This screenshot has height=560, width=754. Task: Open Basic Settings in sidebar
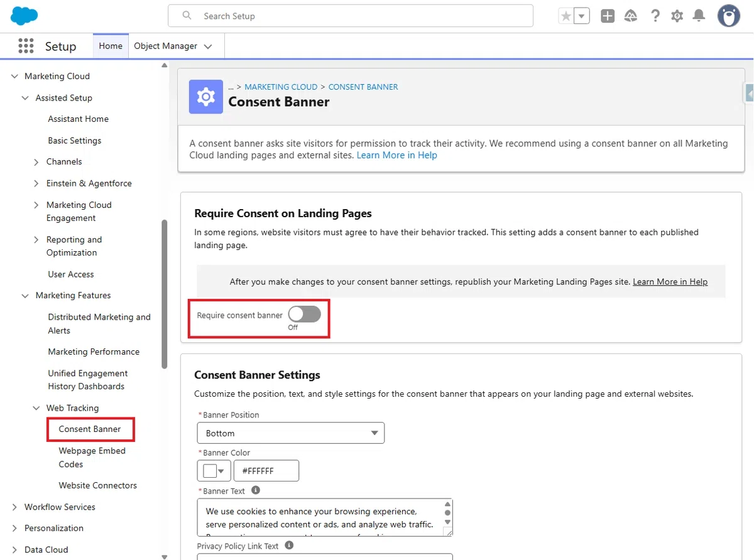pos(74,141)
